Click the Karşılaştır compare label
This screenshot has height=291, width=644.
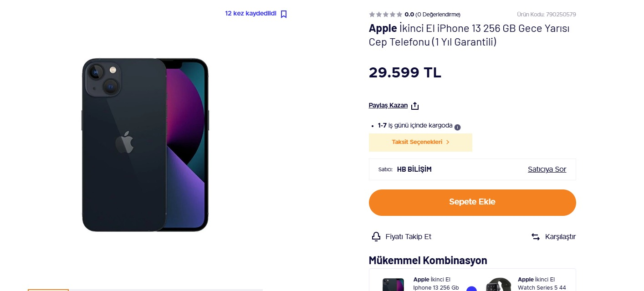click(x=560, y=237)
